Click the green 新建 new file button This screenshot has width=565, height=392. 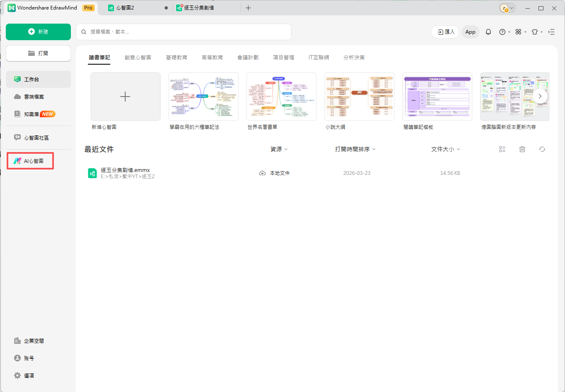pyautogui.click(x=38, y=31)
